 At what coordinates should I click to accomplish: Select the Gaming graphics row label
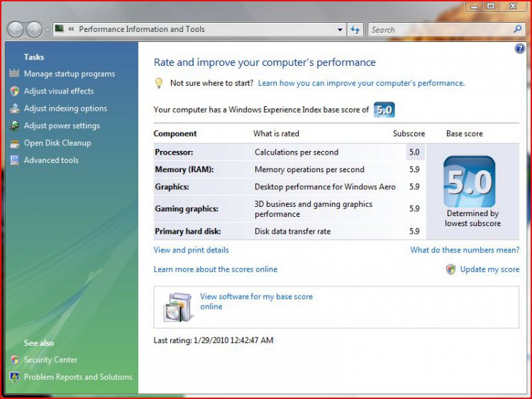pos(187,209)
